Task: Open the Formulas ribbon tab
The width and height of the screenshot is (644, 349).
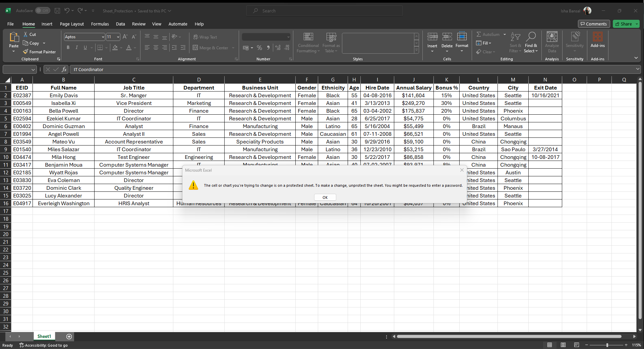Action: [100, 24]
